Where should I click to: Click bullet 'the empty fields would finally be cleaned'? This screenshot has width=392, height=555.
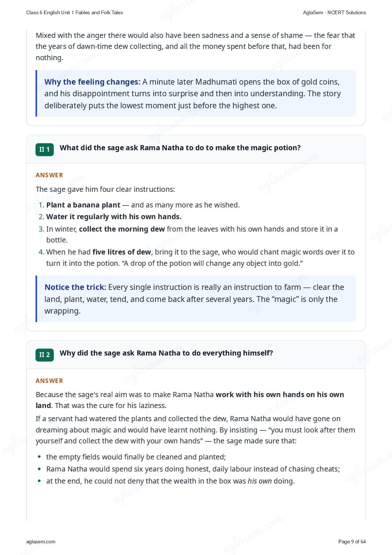(136, 457)
